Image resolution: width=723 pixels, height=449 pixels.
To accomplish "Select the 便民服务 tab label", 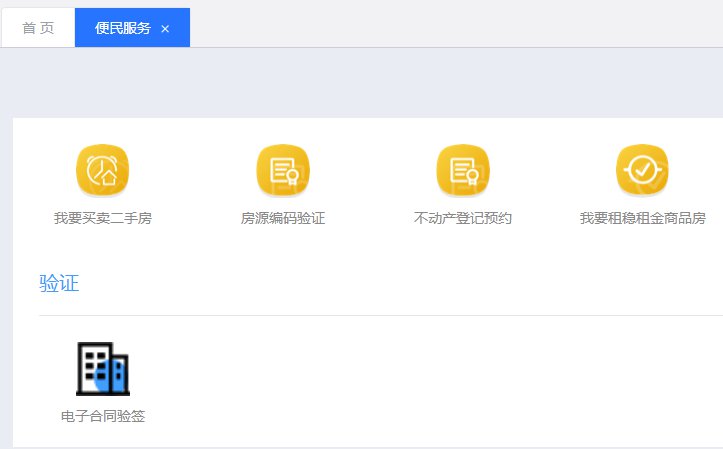I will tap(123, 28).
